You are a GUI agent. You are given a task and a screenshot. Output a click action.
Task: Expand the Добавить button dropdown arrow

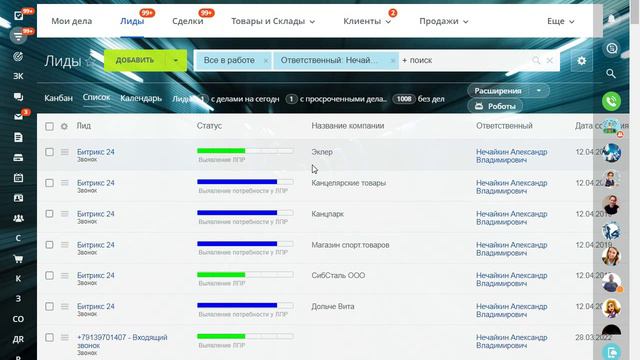[x=176, y=60]
